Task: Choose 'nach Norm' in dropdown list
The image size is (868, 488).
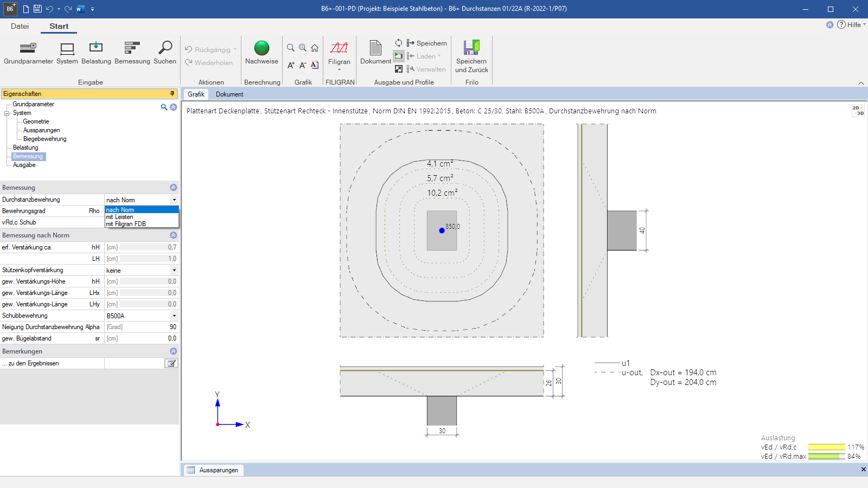Action: click(x=142, y=210)
